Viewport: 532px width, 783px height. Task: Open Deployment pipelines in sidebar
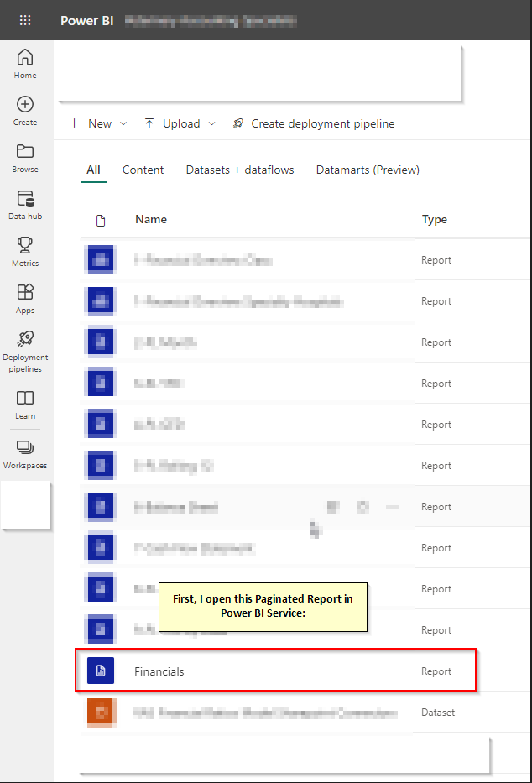[25, 352]
